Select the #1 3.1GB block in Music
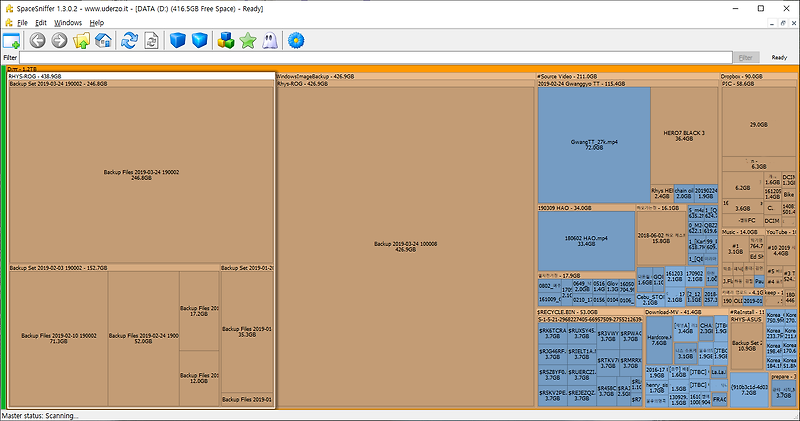This screenshot has height=421, width=800. click(x=735, y=249)
